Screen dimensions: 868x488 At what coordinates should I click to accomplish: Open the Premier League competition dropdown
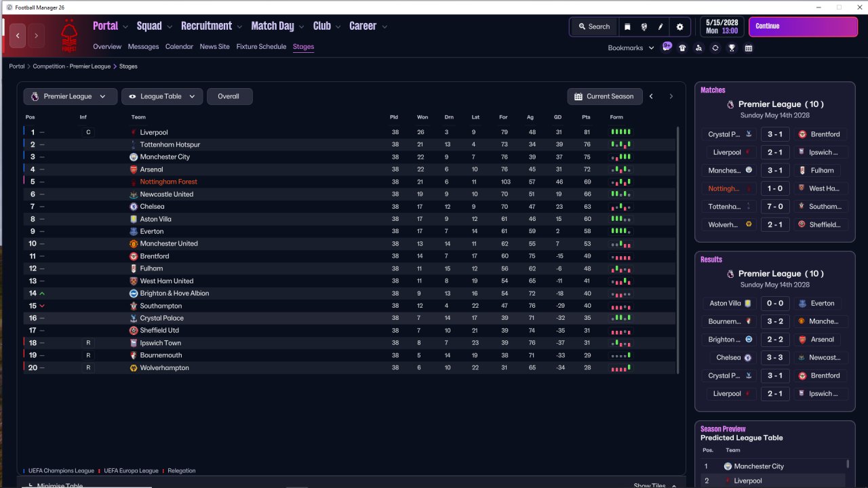[70, 96]
